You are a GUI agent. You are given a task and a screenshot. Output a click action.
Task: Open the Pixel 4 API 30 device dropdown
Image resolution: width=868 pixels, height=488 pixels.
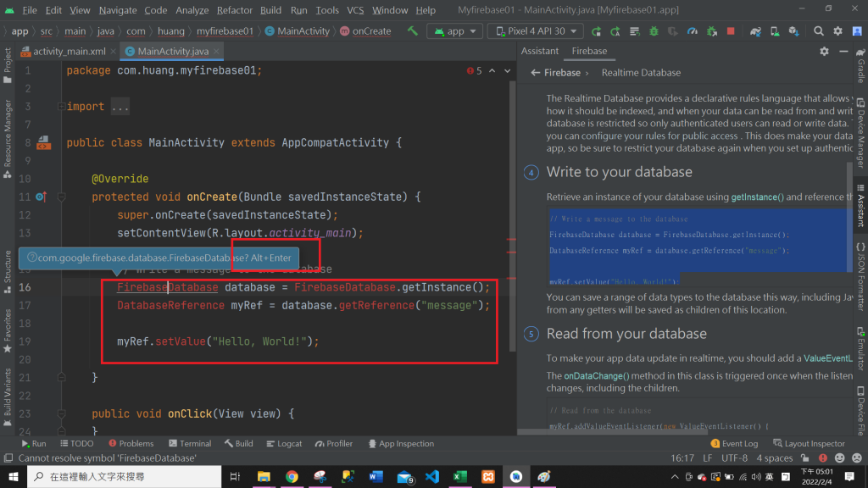point(536,31)
